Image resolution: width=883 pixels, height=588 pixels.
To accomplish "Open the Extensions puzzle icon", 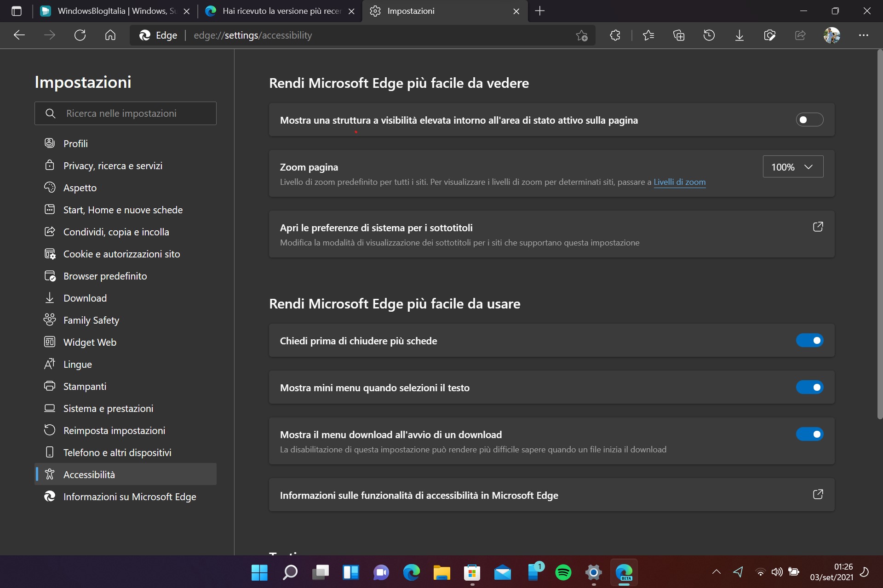I will coord(615,35).
